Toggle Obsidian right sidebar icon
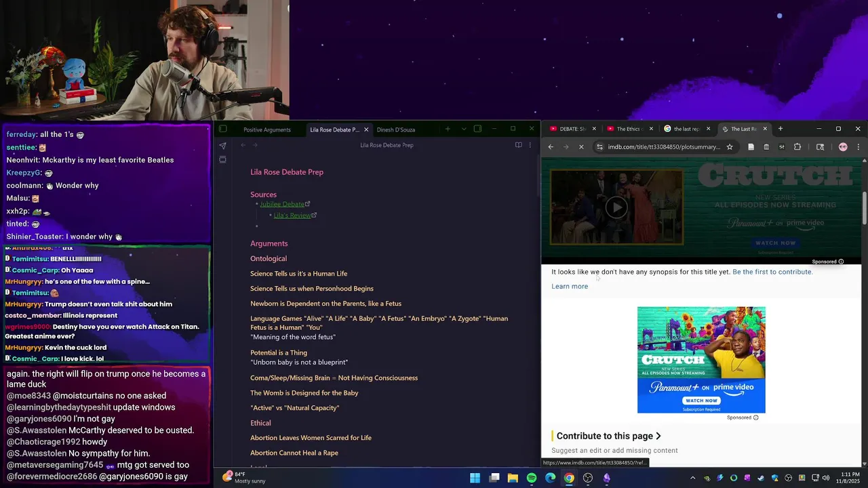Image resolution: width=868 pixels, height=488 pixels. point(477,129)
